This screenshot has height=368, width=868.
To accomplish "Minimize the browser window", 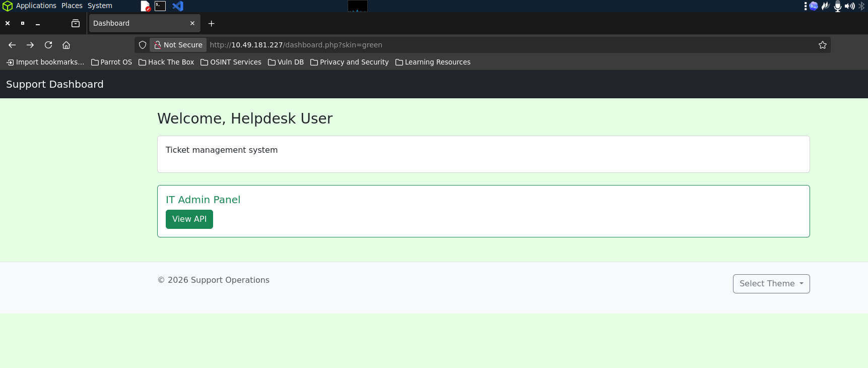I will point(38,23).
